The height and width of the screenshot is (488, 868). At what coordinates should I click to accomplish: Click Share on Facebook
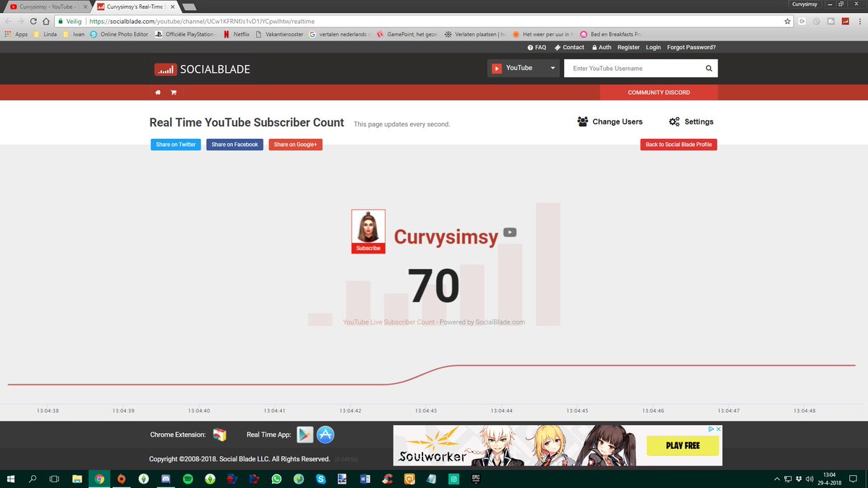coord(235,145)
